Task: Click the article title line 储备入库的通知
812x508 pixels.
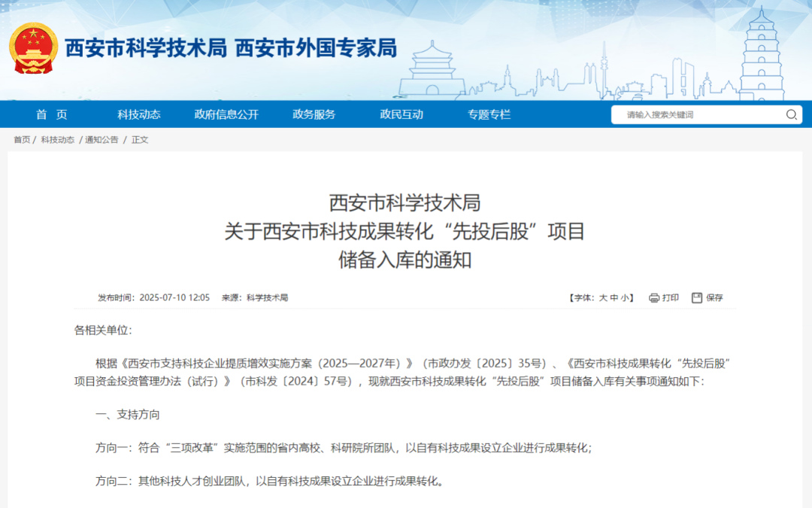Action: point(405,260)
